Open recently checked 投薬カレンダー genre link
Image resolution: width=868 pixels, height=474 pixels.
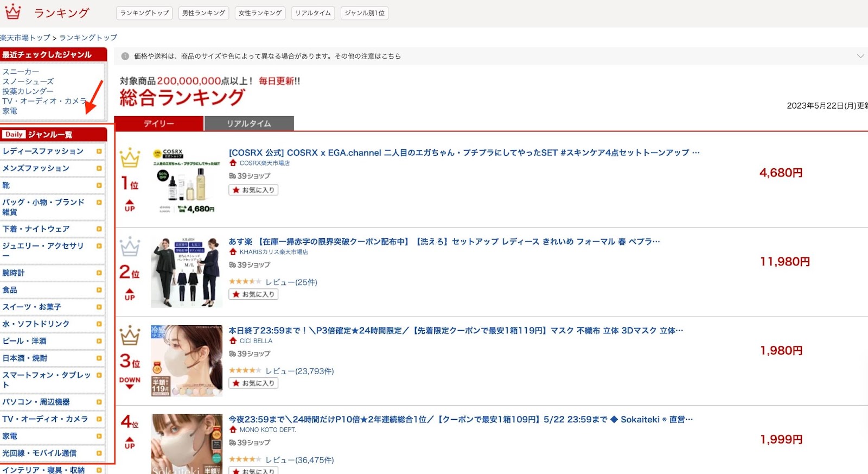pos(28,91)
